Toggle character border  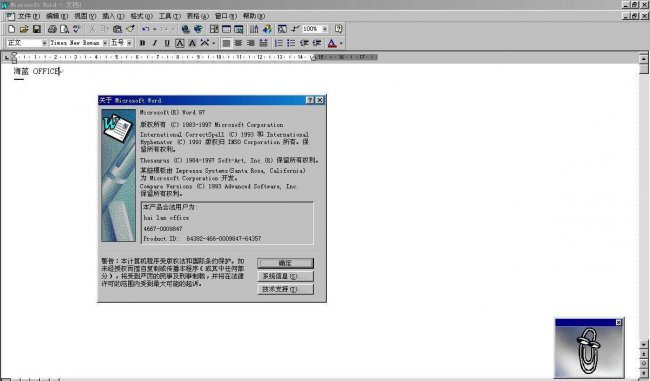click(x=179, y=43)
